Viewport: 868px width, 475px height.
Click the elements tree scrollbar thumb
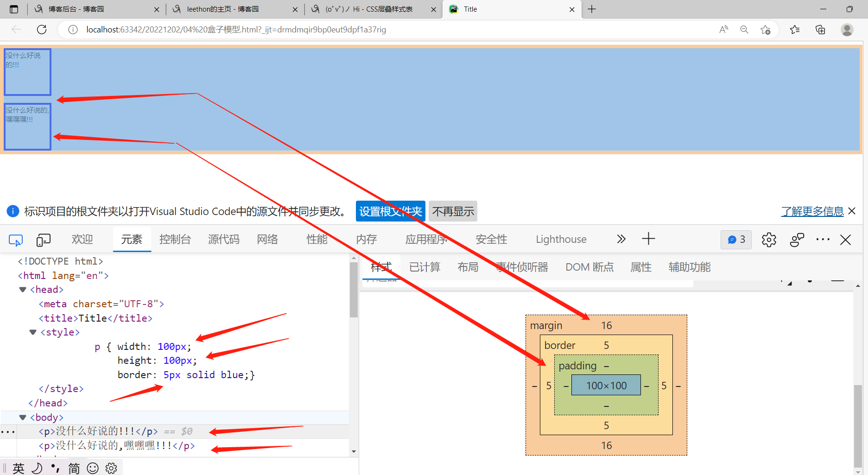coord(354,290)
